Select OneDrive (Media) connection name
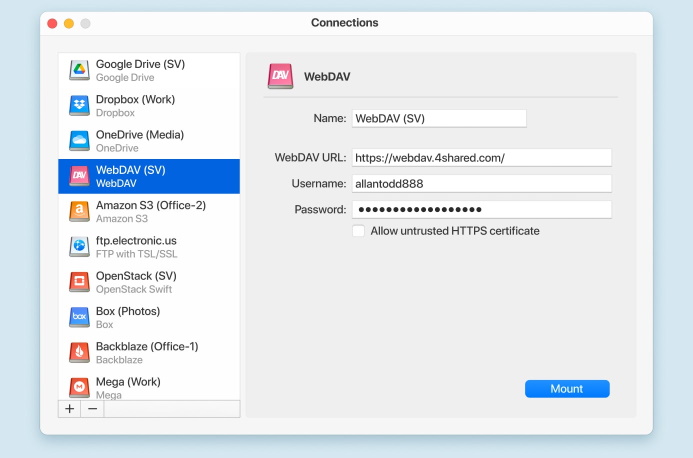 click(140, 135)
